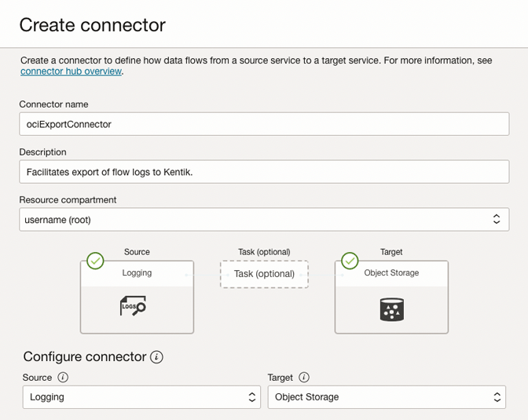Click the Logging source logs icon
Screen dimensions: 528x420
134,306
